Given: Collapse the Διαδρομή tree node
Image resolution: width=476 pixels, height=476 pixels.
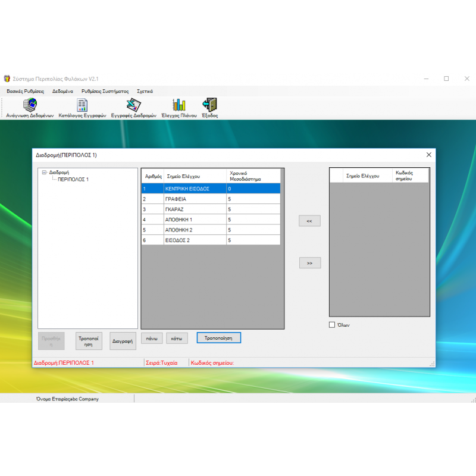Looking at the screenshot, I should pos(44,172).
